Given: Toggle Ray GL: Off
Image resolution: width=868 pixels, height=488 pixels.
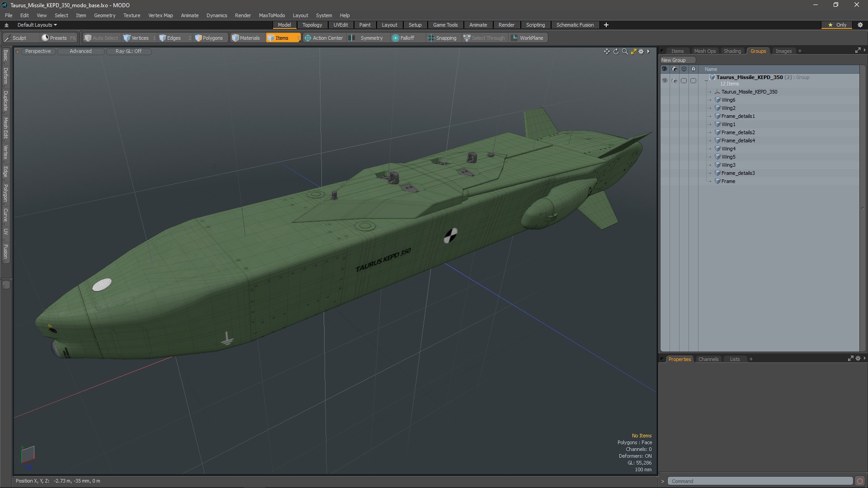Looking at the screenshot, I should pos(128,52).
